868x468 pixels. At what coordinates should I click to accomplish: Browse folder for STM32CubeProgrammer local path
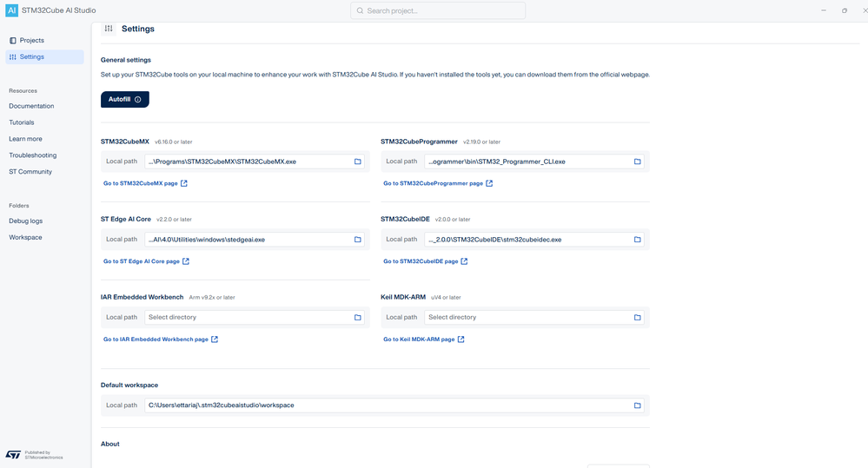637,161
